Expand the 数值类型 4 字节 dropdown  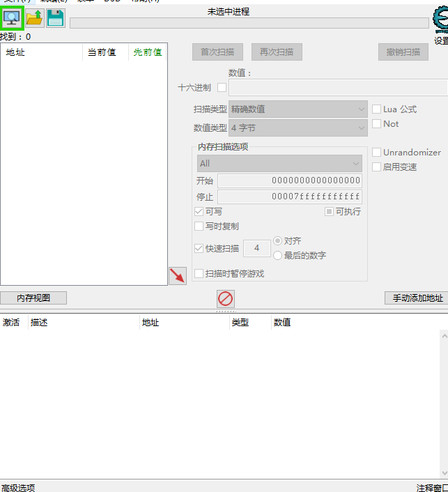click(298, 128)
